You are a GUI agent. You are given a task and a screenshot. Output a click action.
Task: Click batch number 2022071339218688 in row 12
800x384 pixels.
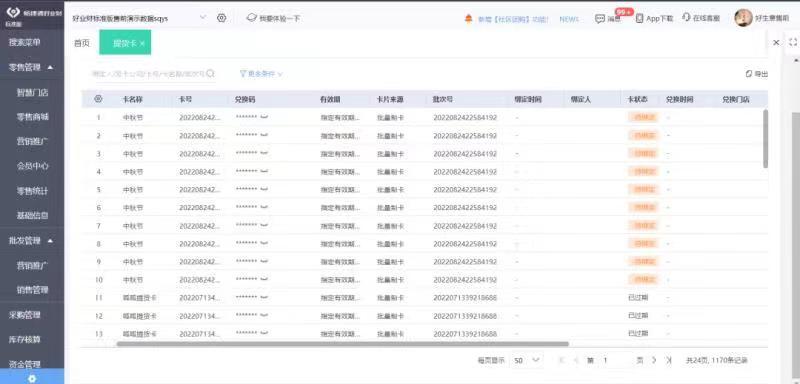coord(465,316)
